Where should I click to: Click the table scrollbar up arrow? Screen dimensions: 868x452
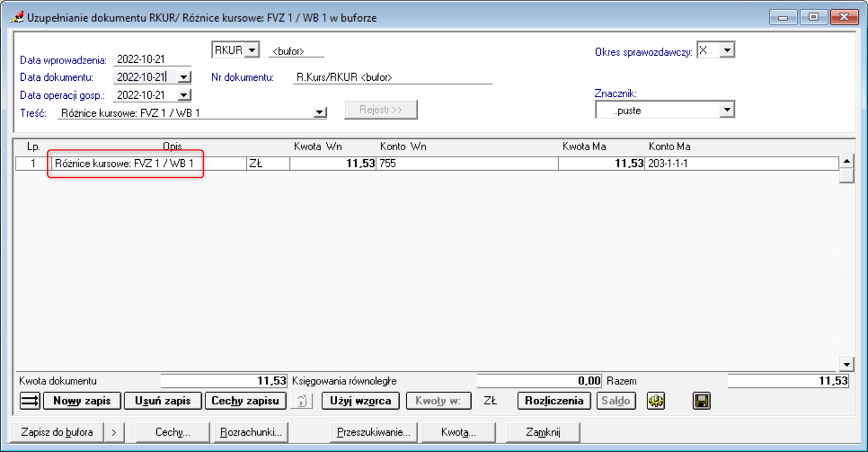(846, 161)
